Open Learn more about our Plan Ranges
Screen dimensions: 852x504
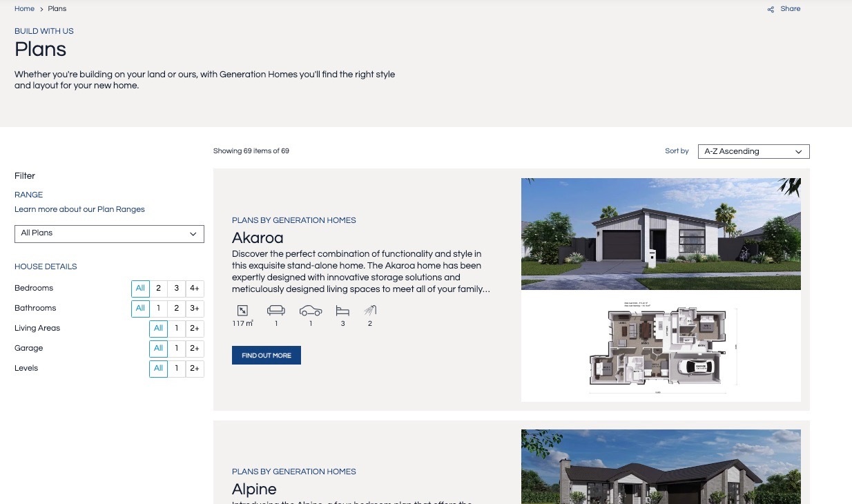click(x=79, y=209)
